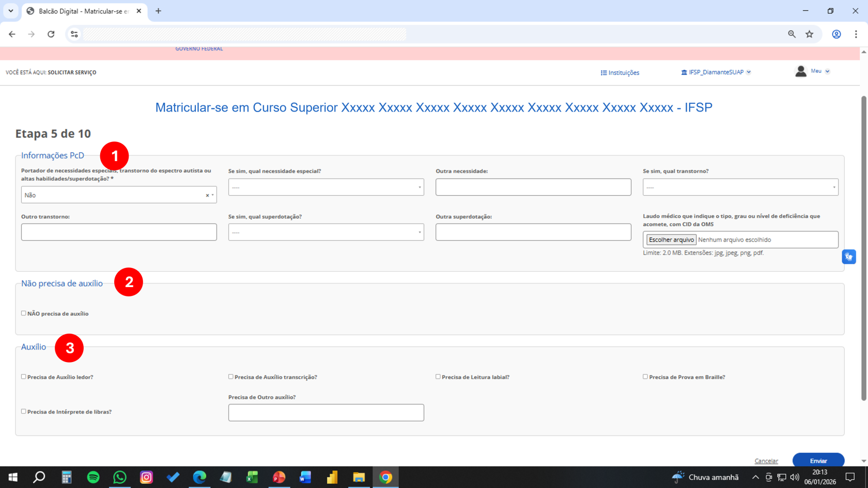Image resolution: width=868 pixels, height=488 pixels.
Task: Open 'Se sim, qual superdotação?' dropdown
Action: tap(326, 232)
